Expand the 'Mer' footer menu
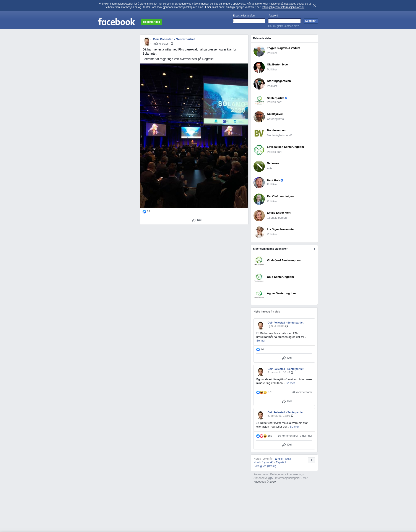 306,478
